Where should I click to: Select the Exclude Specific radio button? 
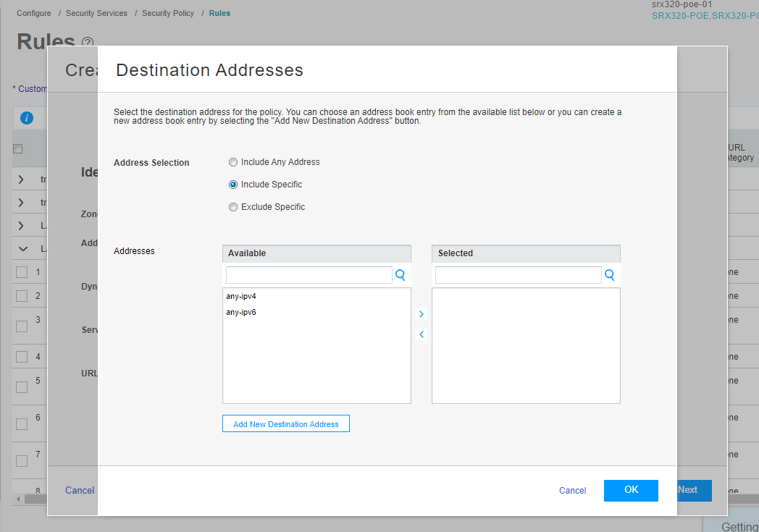tap(232, 207)
